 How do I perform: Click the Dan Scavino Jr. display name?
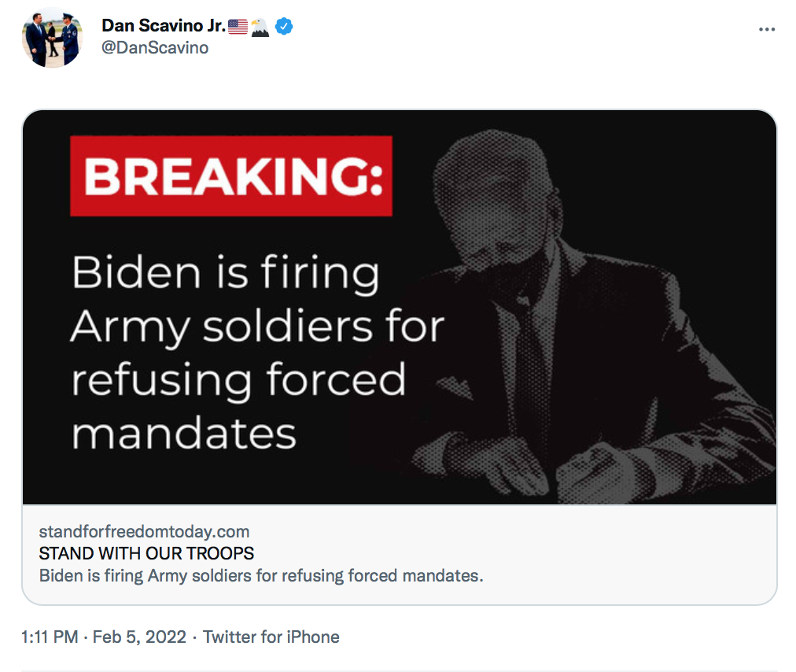pos(163,26)
